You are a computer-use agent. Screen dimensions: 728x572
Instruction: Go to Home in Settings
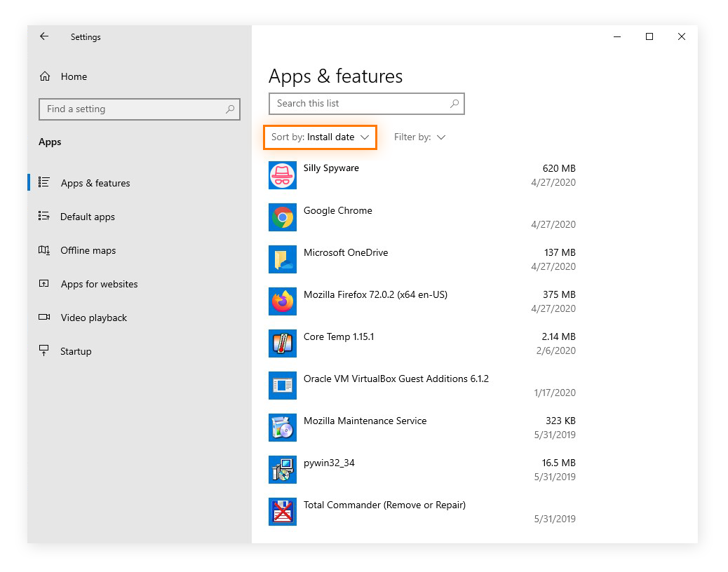point(74,76)
